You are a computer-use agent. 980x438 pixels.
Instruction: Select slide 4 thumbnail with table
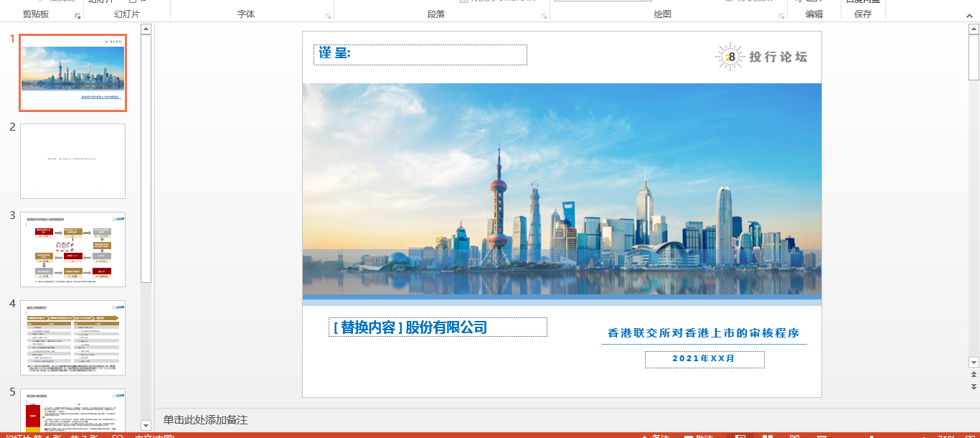[72, 337]
